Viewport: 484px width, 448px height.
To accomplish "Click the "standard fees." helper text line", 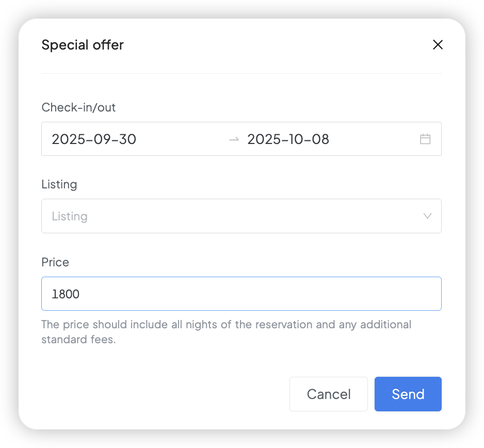I will pos(78,340).
